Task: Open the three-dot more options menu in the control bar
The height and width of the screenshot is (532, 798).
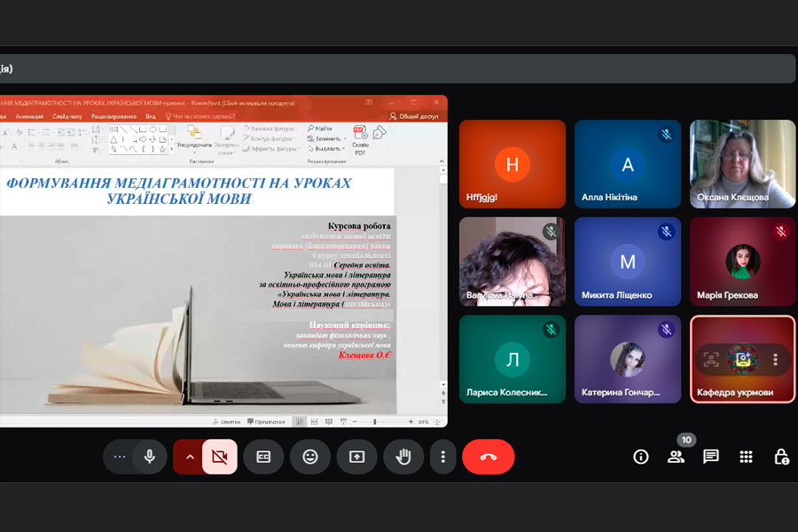Action: pyautogui.click(x=442, y=457)
